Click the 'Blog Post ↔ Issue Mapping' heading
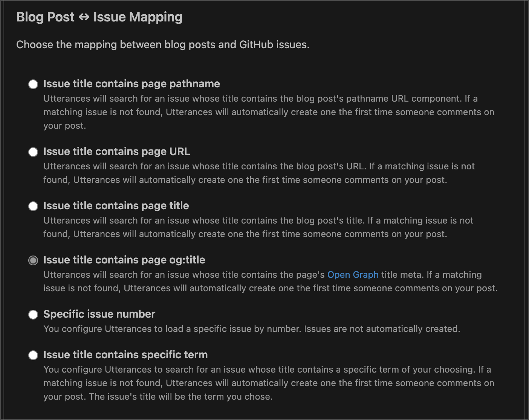 tap(99, 17)
